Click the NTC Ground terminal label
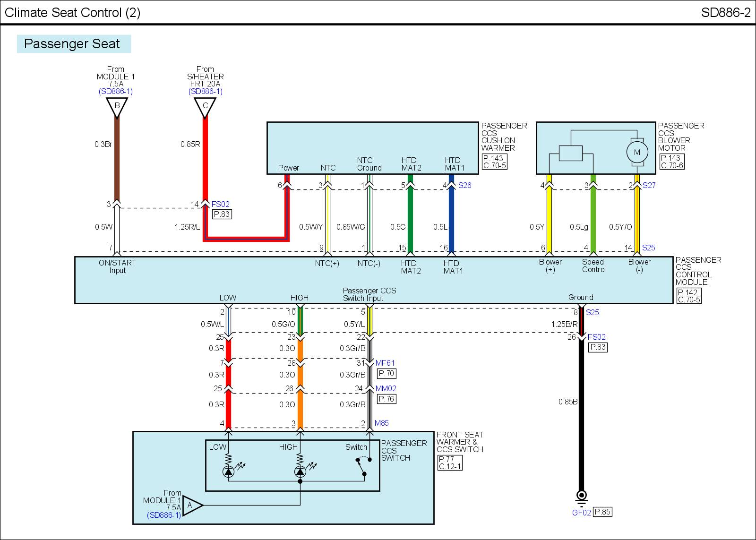This screenshot has width=756, height=540. pos(369,164)
